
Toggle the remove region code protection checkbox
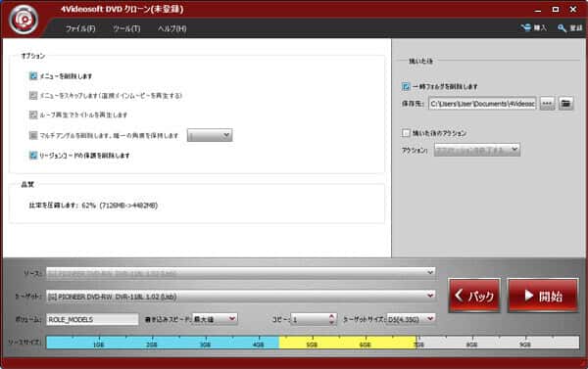(x=33, y=155)
